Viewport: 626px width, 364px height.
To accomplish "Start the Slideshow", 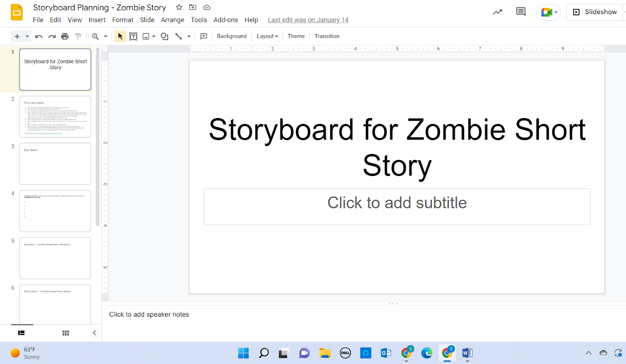I will pos(596,12).
